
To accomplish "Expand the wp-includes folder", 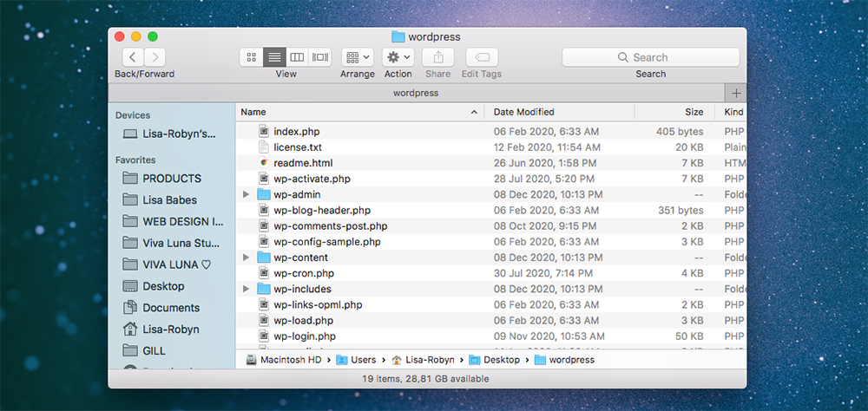I will click(x=247, y=289).
